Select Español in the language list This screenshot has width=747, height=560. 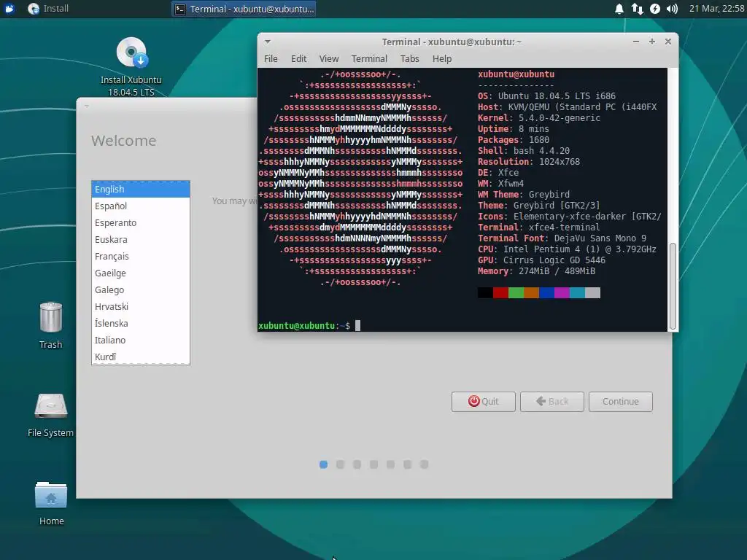[x=141, y=206]
